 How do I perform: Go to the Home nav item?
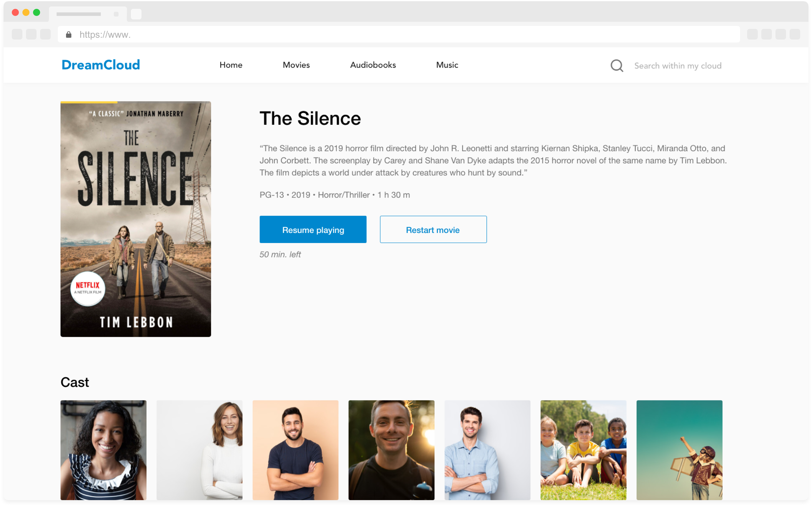pyautogui.click(x=231, y=65)
